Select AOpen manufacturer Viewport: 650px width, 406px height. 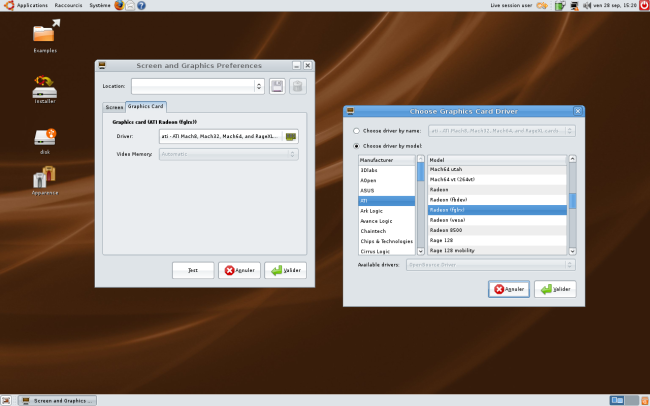[387, 180]
